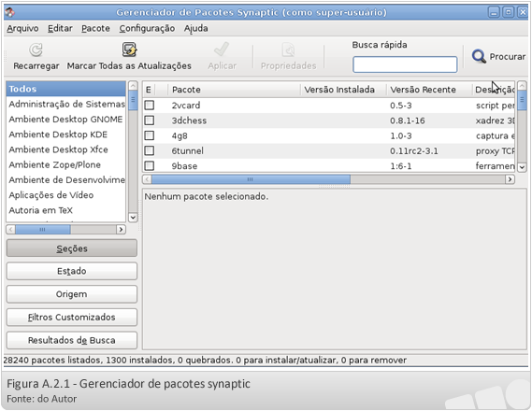Click the Estado filter button
Screen dimensions: 532x411
tap(72, 271)
